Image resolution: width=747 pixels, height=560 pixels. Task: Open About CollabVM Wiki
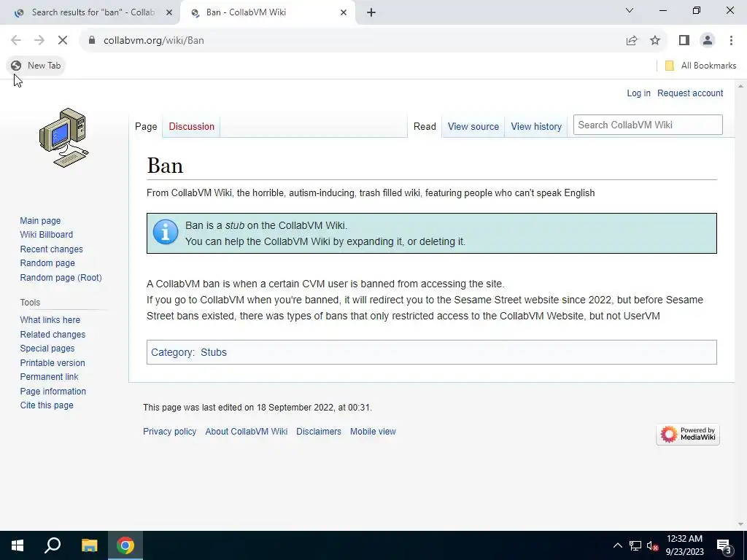(x=247, y=432)
